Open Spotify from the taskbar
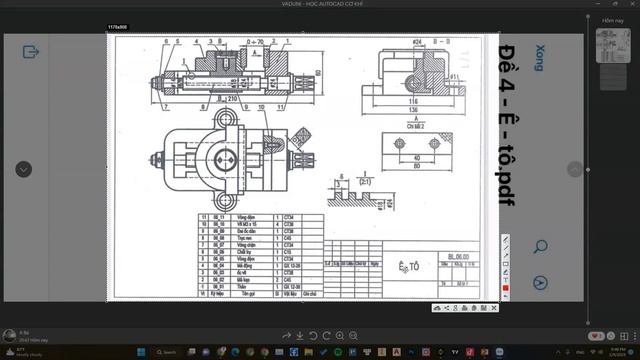640x360 pixels. (x=338, y=352)
